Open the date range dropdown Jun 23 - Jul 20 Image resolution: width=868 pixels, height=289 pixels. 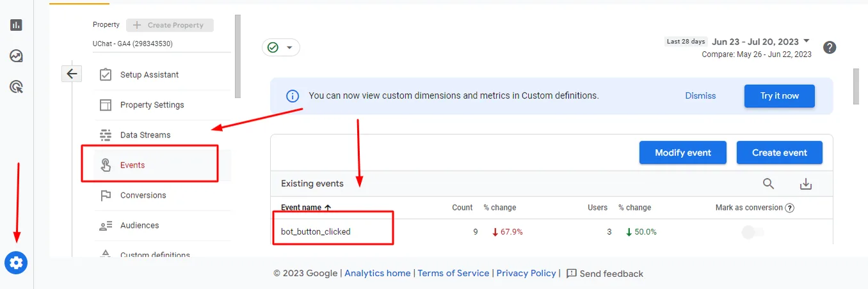(x=760, y=42)
